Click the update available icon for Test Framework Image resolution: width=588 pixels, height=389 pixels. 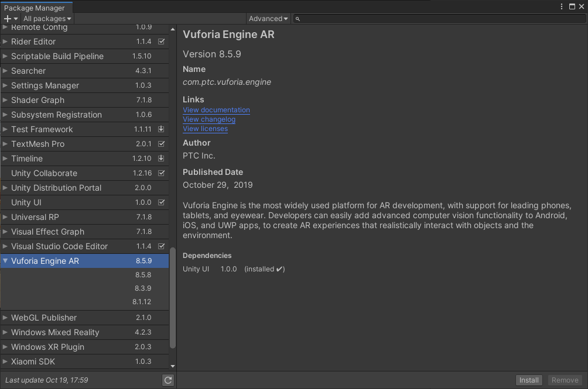click(x=161, y=129)
